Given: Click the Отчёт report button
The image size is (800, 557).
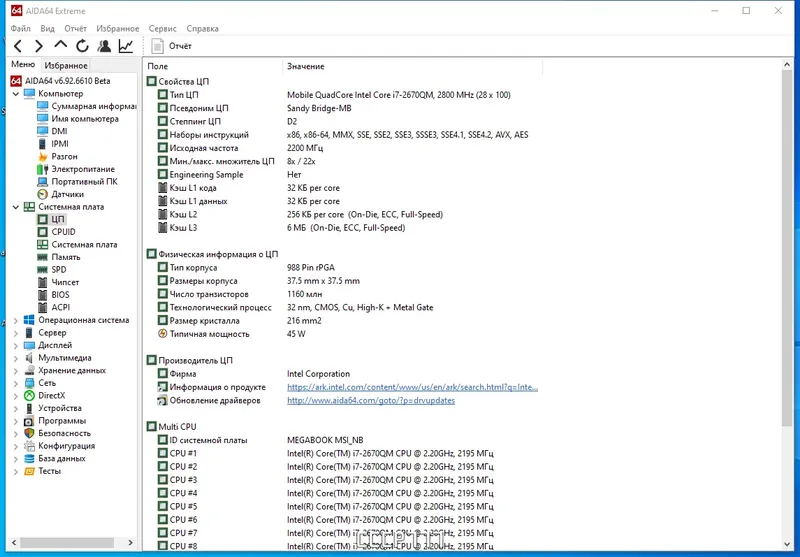Looking at the screenshot, I should 172,46.
